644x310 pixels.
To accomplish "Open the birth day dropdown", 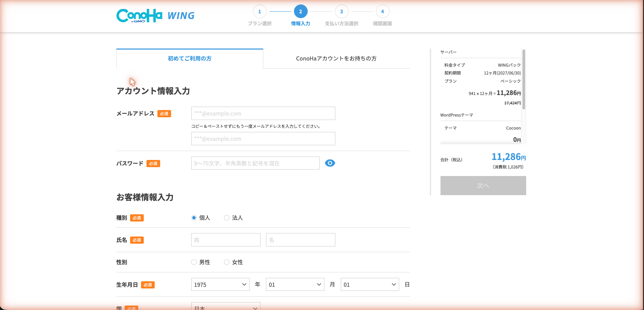I will 370,284.
